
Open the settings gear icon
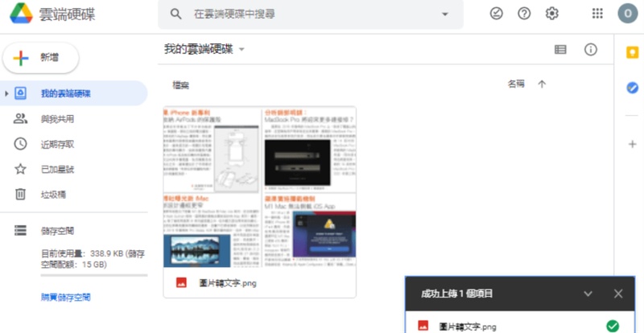552,14
